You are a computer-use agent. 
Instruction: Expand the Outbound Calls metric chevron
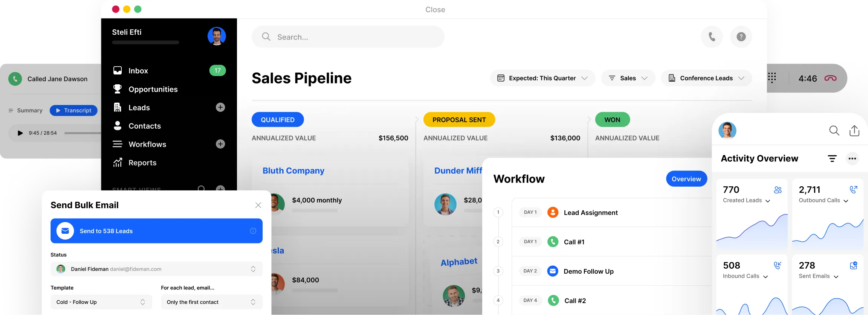(x=846, y=201)
